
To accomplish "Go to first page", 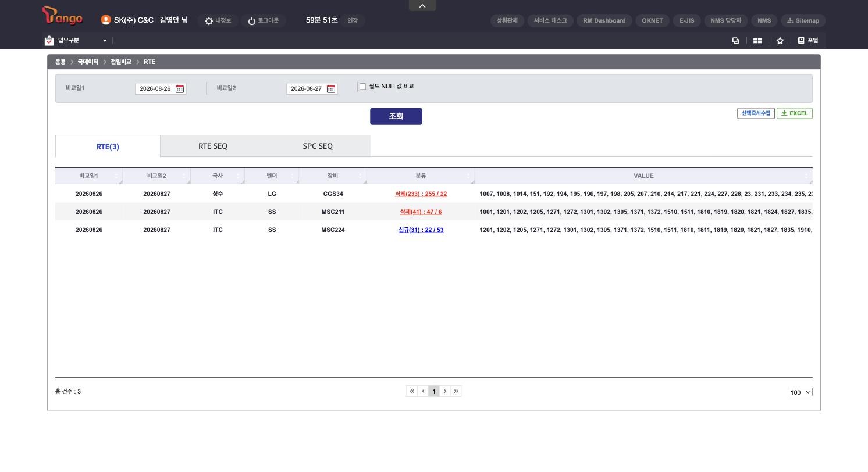I will pyautogui.click(x=412, y=391).
